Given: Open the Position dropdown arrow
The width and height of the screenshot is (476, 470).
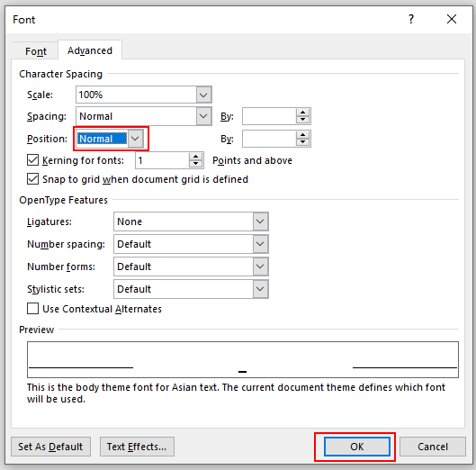Looking at the screenshot, I should pos(135,139).
